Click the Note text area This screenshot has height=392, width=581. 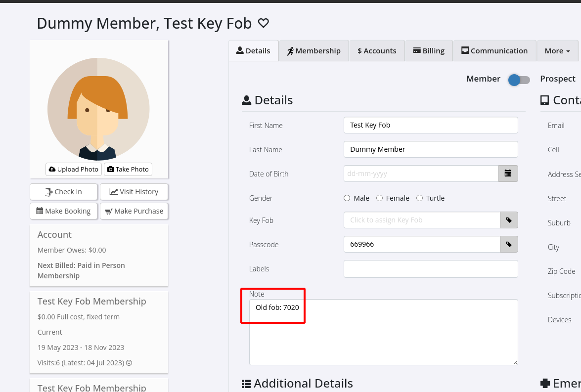pyautogui.click(x=383, y=336)
